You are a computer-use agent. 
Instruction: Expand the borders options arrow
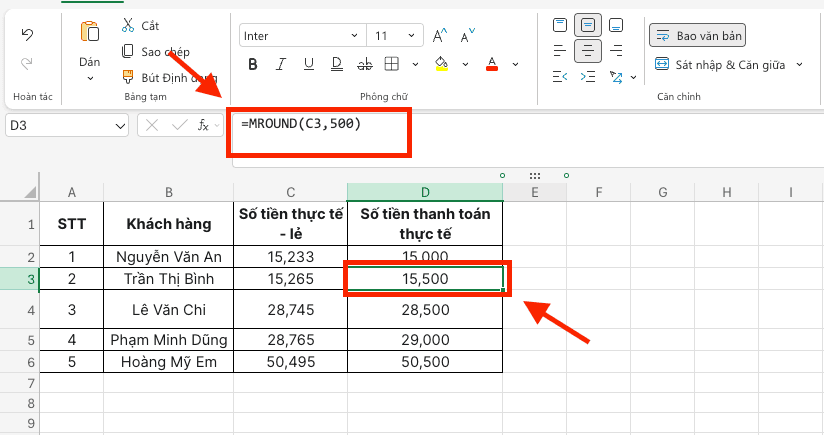point(415,64)
